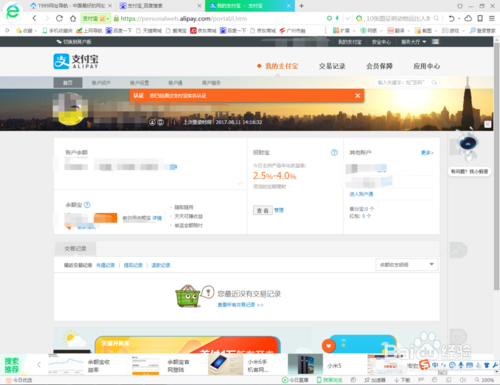Reload the page with the refresh icon
This screenshot has height=385, width=500.
59,18
